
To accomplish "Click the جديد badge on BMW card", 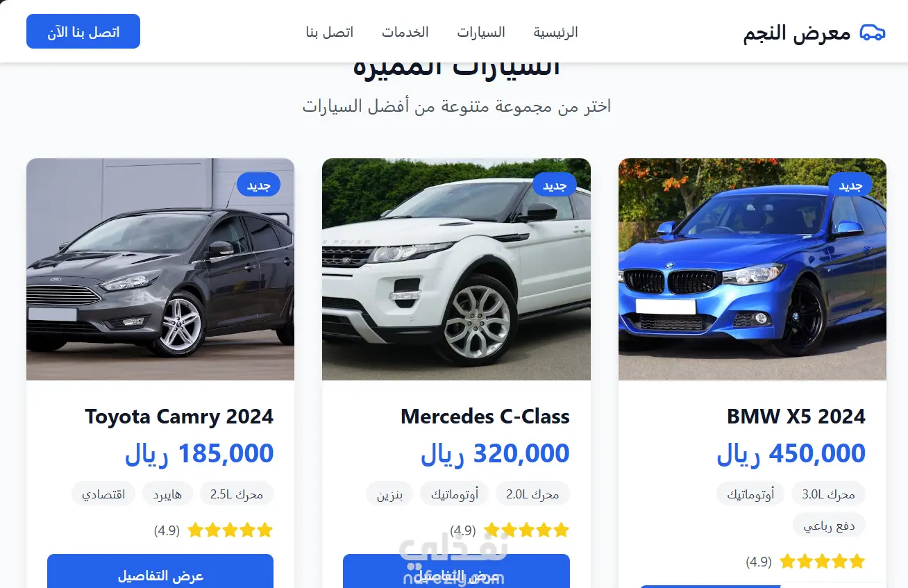I will pyautogui.click(x=850, y=185).
